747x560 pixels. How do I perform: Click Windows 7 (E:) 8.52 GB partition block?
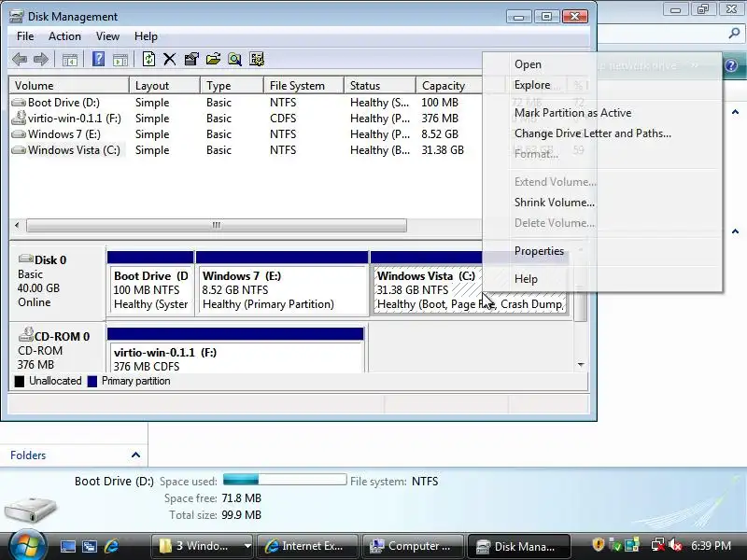(x=282, y=289)
